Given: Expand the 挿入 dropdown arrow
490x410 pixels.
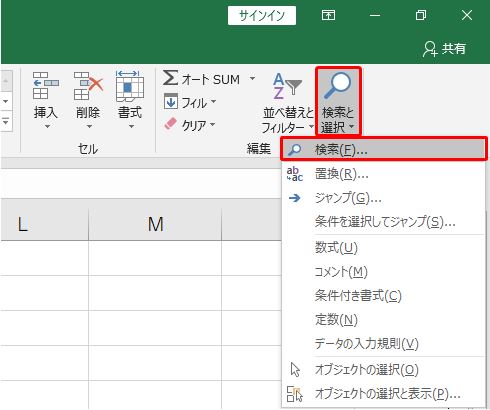Looking at the screenshot, I should click(47, 127).
